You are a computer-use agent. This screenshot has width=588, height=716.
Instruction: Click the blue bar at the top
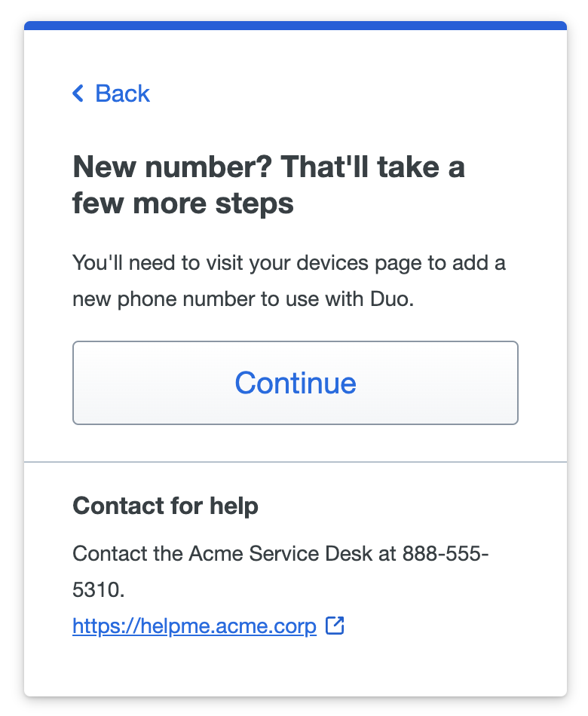294,25
